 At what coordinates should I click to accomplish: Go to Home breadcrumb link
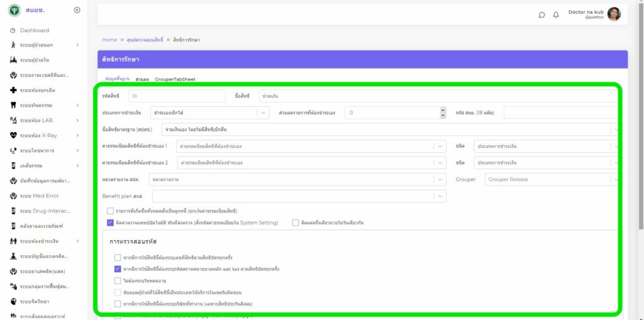[109, 40]
